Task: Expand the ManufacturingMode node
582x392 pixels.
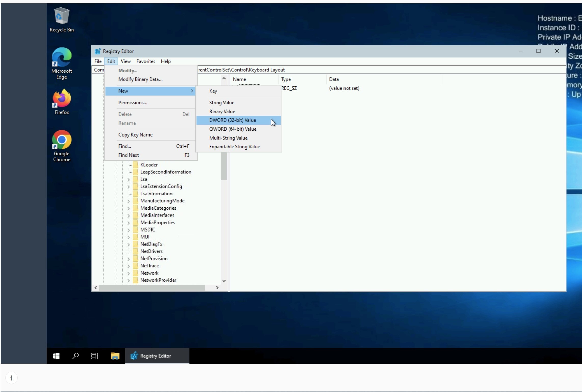Action: point(128,201)
